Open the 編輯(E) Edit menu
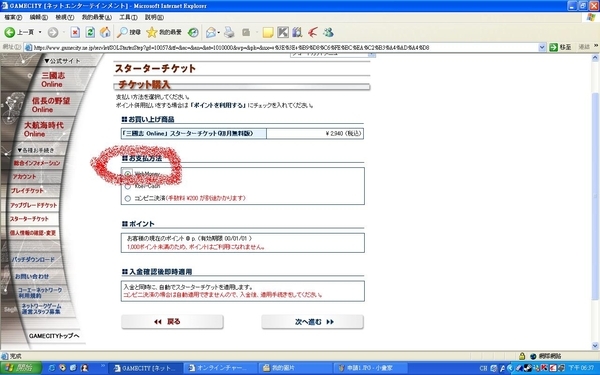Viewport: 600px width, 375px height. (x=39, y=17)
